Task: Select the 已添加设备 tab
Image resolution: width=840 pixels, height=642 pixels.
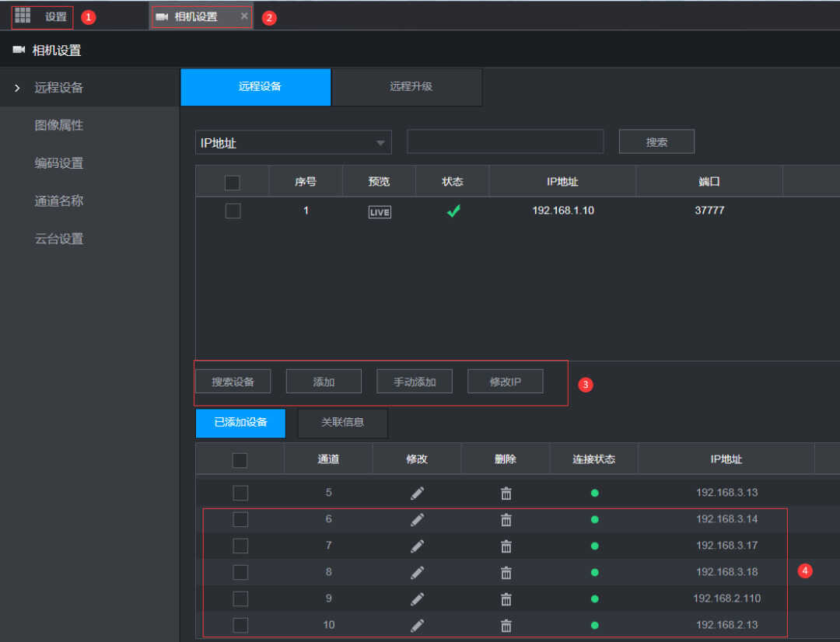Action: point(240,423)
